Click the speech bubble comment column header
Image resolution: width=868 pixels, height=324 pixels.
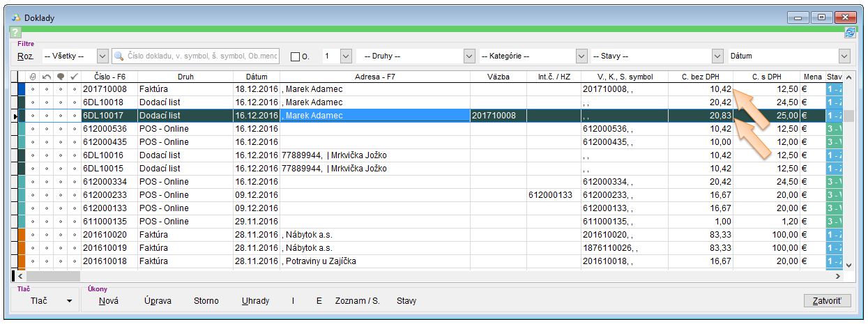60,77
